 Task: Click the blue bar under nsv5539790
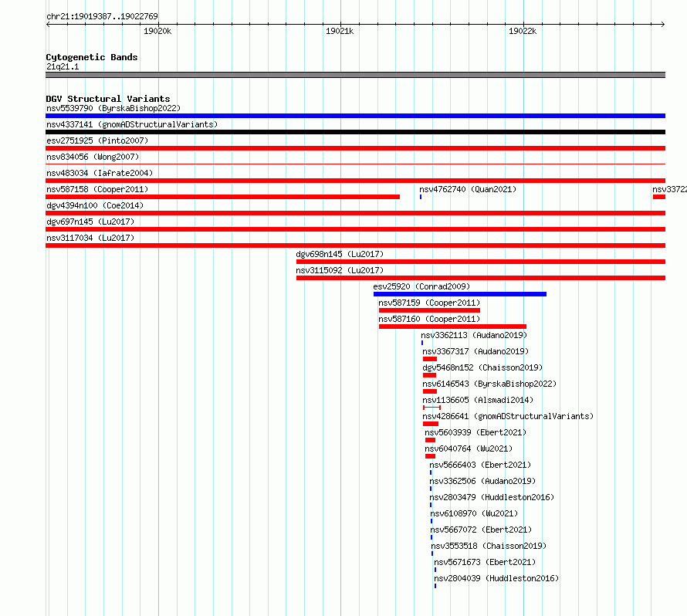coord(355,116)
